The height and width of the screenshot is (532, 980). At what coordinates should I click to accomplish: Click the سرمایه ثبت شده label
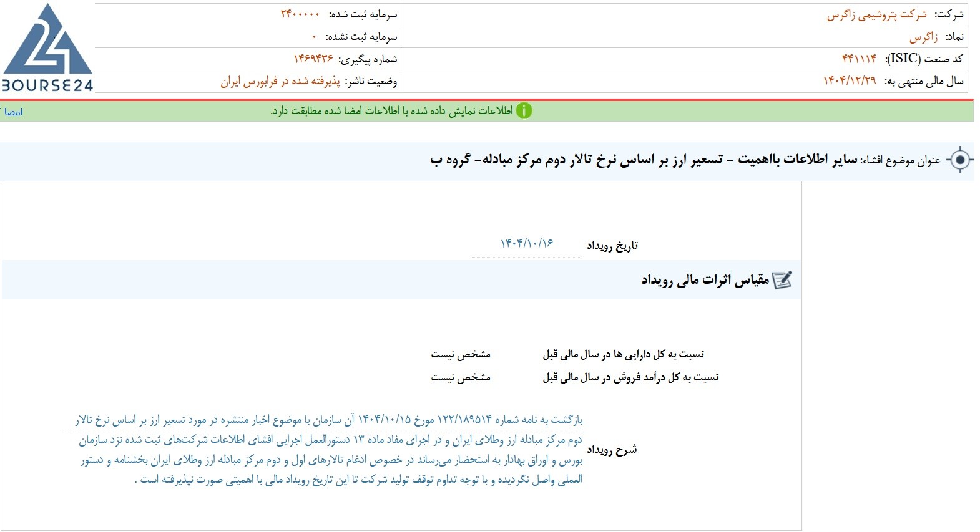click(363, 14)
